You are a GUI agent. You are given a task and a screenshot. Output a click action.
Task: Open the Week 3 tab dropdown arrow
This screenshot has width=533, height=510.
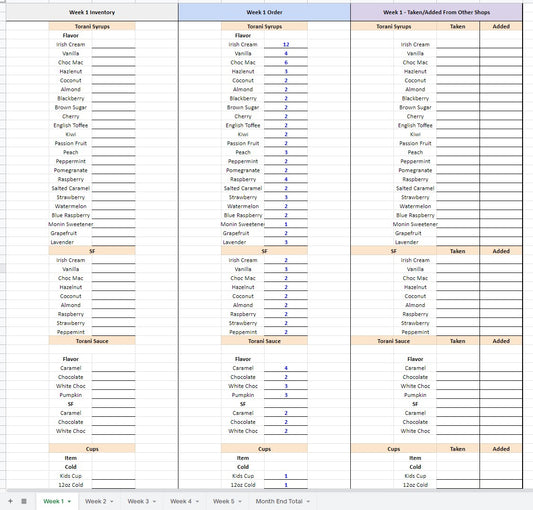pyautogui.click(x=154, y=501)
